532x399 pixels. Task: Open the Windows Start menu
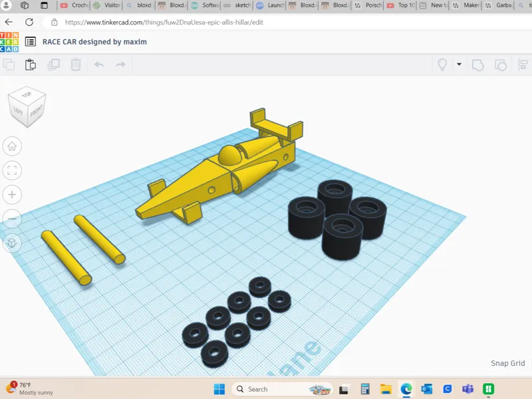pos(219,389)
